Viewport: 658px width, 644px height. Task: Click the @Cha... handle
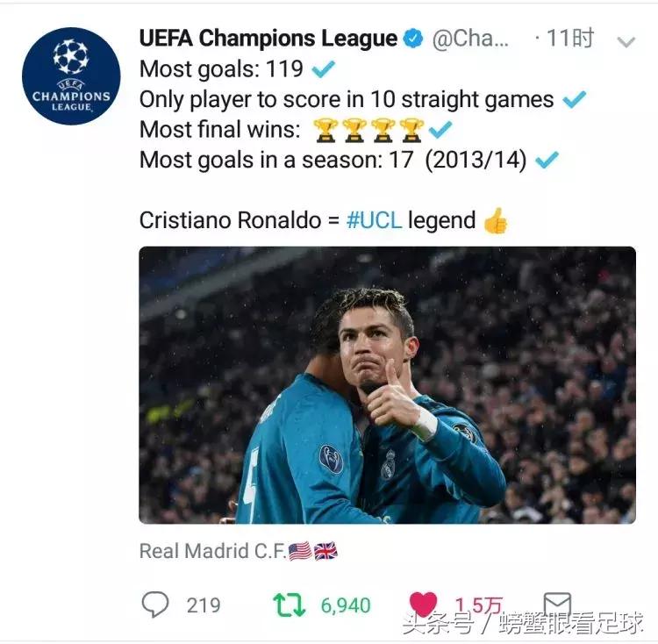[470, 39]
